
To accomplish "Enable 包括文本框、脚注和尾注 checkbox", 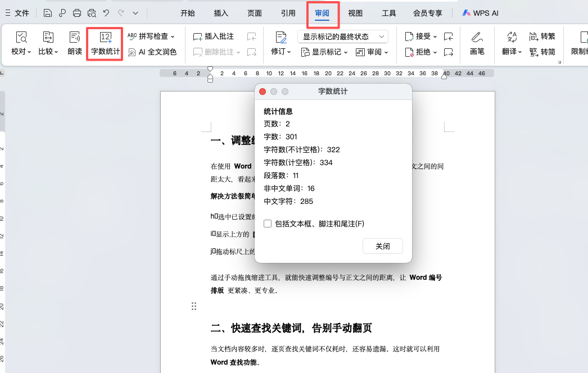I will [268, 224].
